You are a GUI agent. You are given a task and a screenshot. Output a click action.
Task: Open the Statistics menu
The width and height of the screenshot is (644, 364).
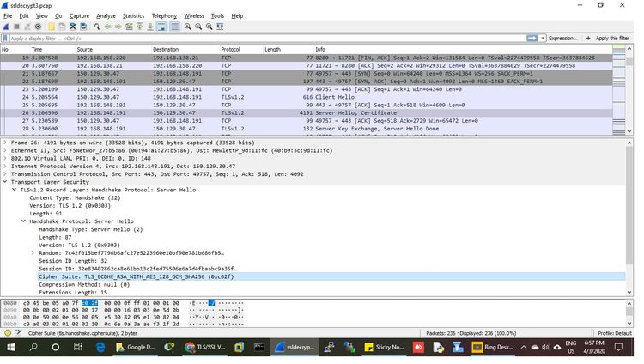pyautogui.click(x=133, y=15)
